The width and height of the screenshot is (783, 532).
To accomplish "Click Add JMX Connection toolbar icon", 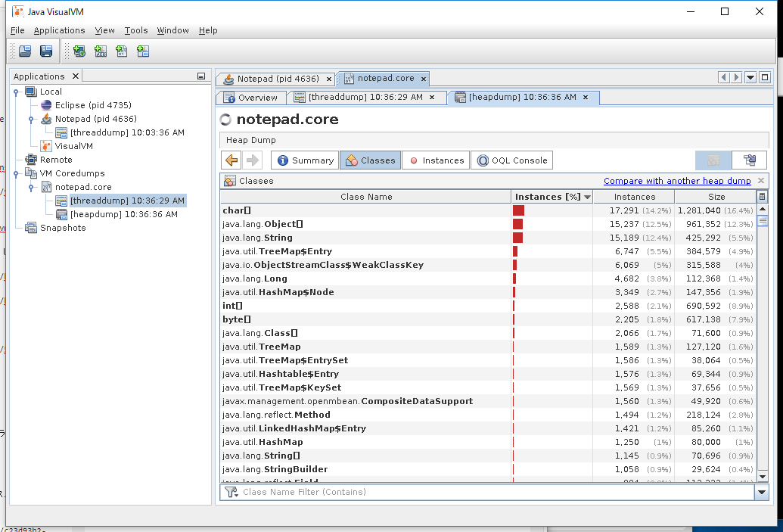I will coord(101,51).
